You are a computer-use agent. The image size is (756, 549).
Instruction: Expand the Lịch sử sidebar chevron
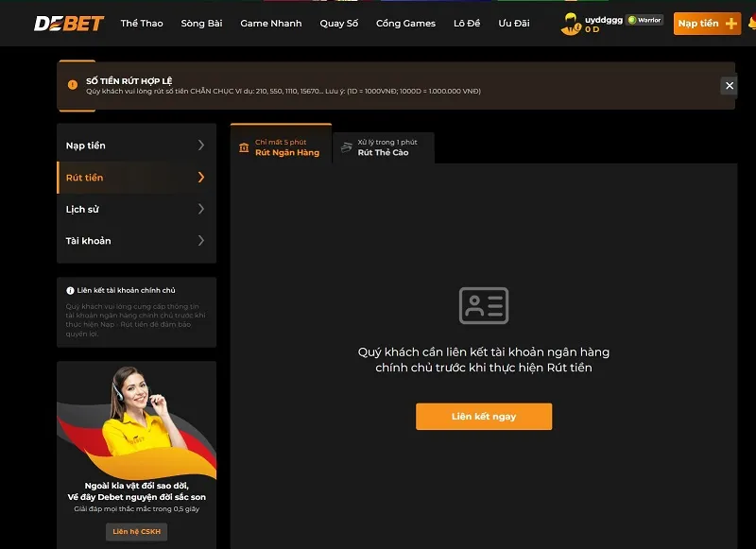click(x=200, y=209)
